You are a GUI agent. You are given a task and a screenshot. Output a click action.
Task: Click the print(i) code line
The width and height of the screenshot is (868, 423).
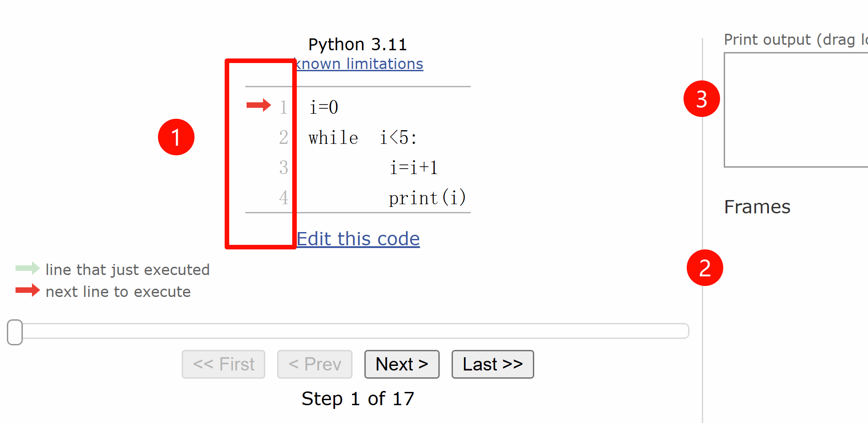[427, 198]
